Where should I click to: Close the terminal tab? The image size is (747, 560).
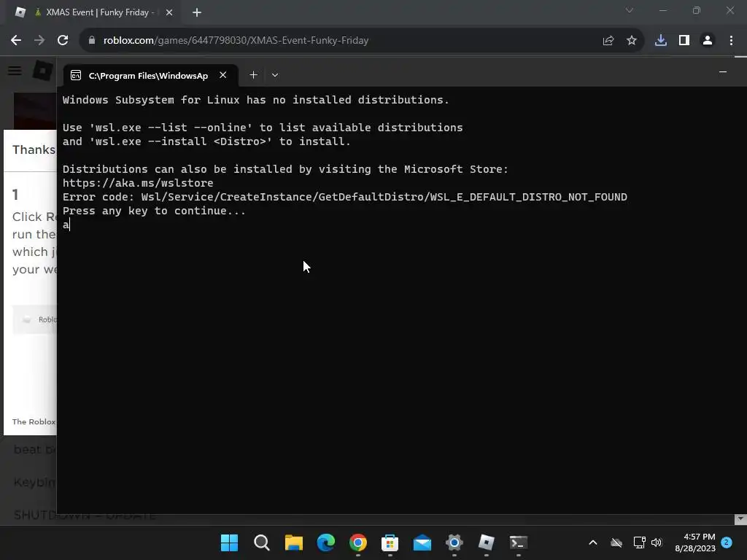coord(222,75)
